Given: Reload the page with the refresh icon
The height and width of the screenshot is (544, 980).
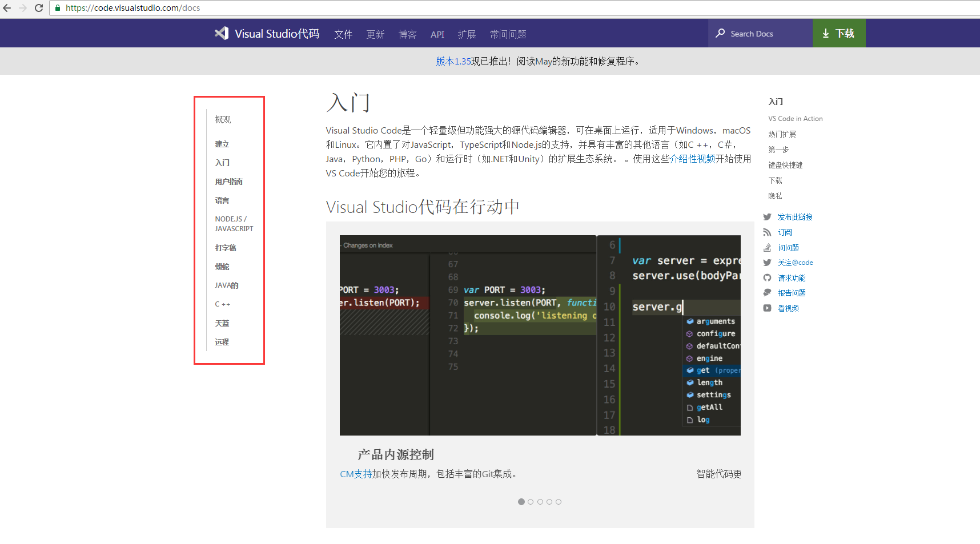Looking at the screenshot, I should [x=39, y=8].
